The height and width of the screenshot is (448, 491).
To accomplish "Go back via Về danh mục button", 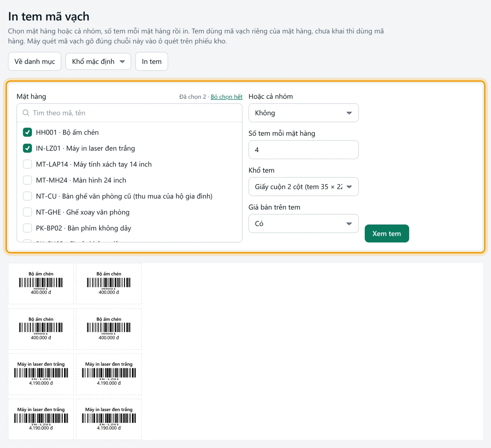I will (x=35, y=61).
